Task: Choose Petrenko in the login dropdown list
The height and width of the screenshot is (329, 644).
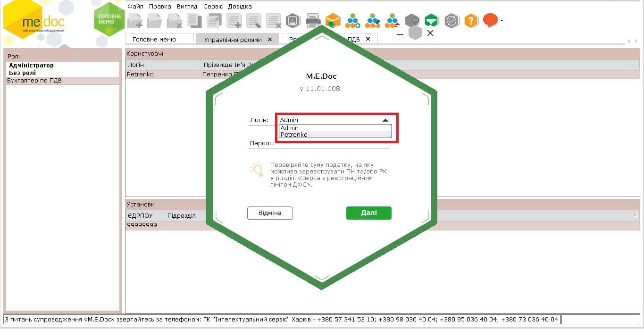Action: [x=335, y=135]
